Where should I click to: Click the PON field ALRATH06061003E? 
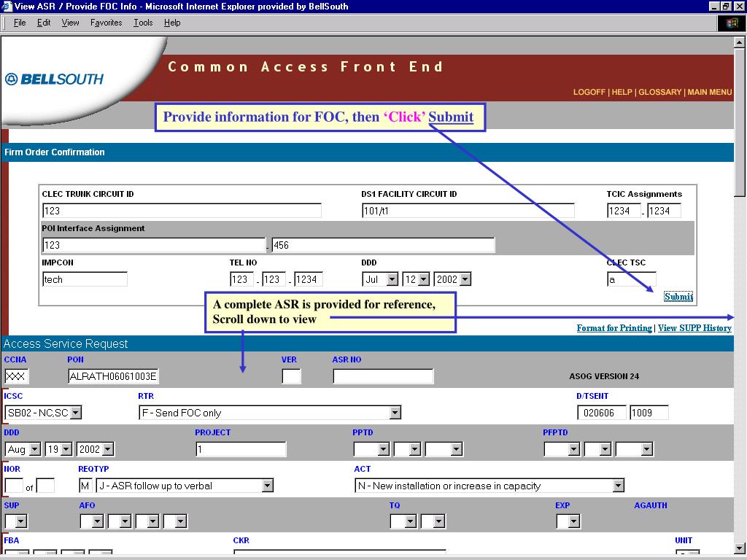tap(113, 376)
